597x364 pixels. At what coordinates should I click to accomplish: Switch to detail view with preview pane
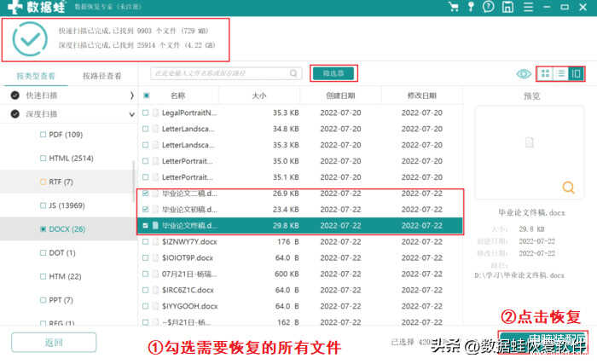[x=576, y=73]
